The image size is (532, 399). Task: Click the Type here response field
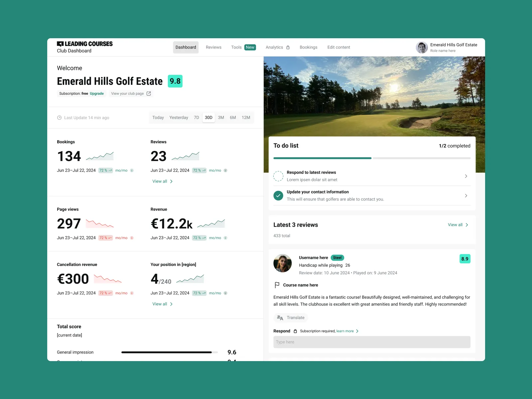point(372,342)
